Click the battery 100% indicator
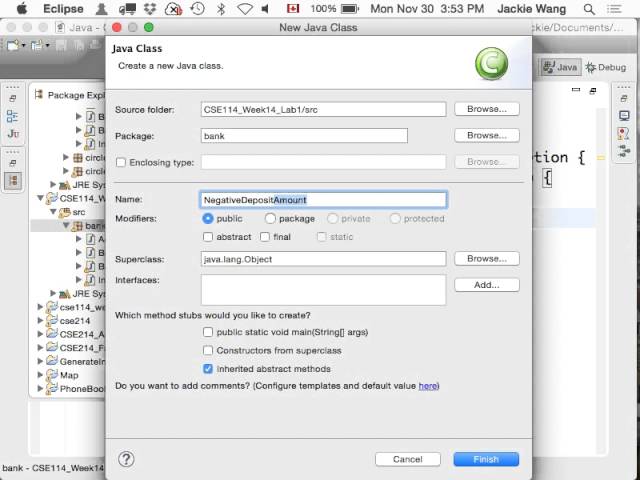Image resolution: width=640 pixels, height=480 pixels. tap(334, 9)
